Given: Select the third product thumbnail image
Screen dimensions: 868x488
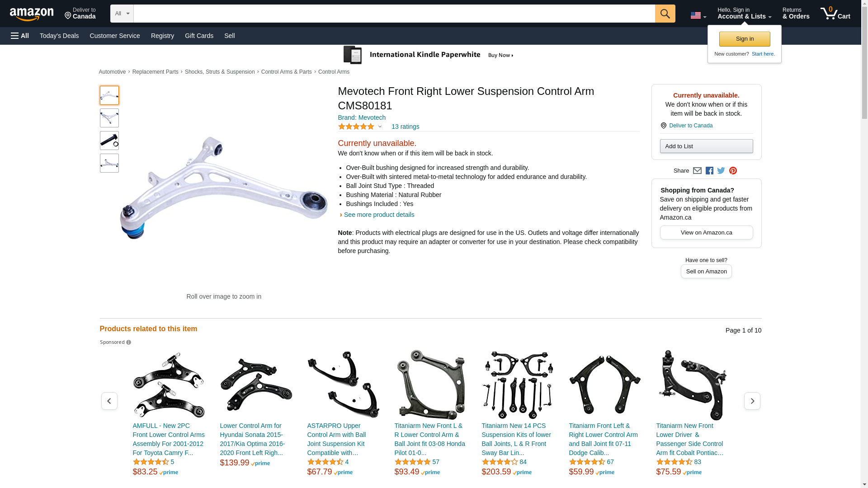Looking at the screenshot, I should 109,141.
